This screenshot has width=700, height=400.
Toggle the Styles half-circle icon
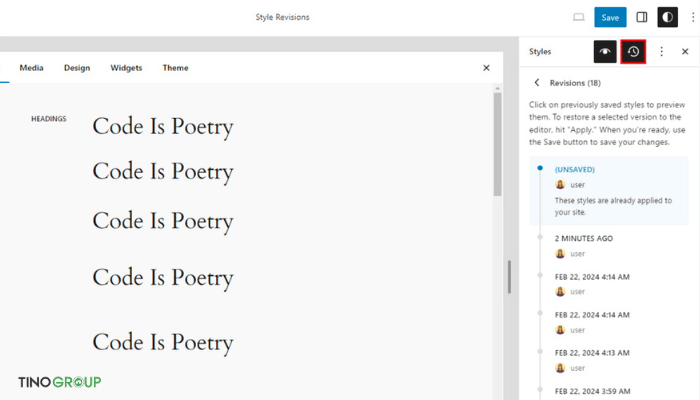point(667,17)
